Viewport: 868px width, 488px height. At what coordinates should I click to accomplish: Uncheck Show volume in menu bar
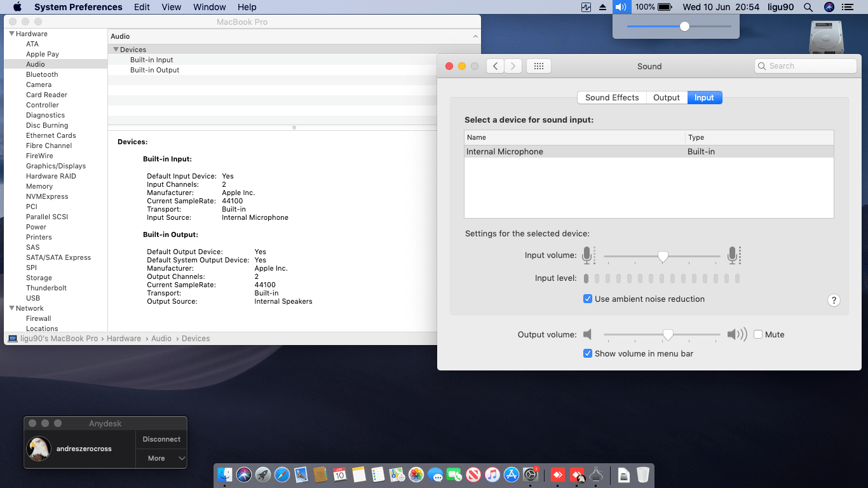pyautogui.click(x=588, y=353)
